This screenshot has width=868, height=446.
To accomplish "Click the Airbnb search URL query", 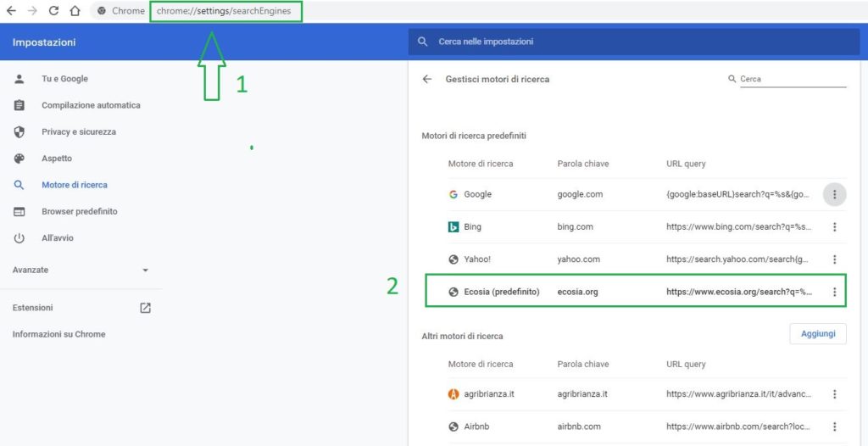I will [739, 426].
